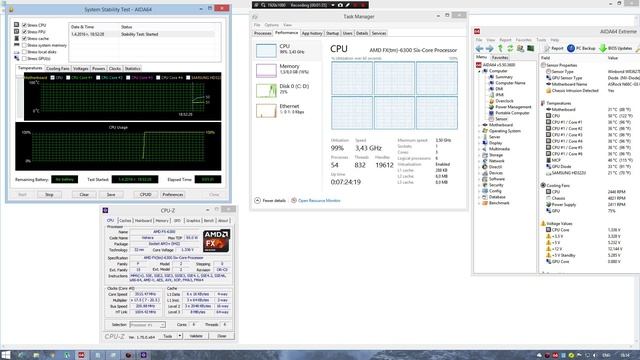Click Stability Test Started log row
The image size is (640, 360).
pos(142,34)
